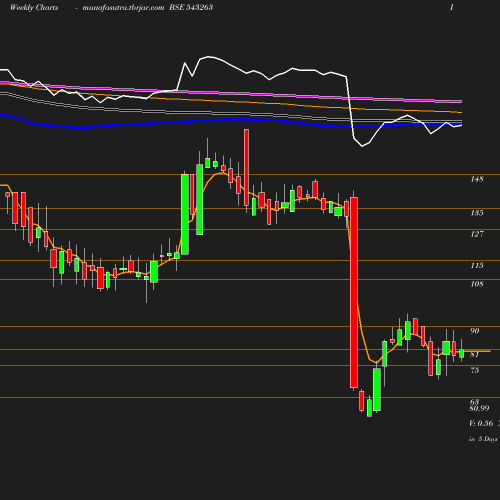This screenshot has height=500, width=500.
Task: Select the 127 price level label
Action: (x=477, y=234)
